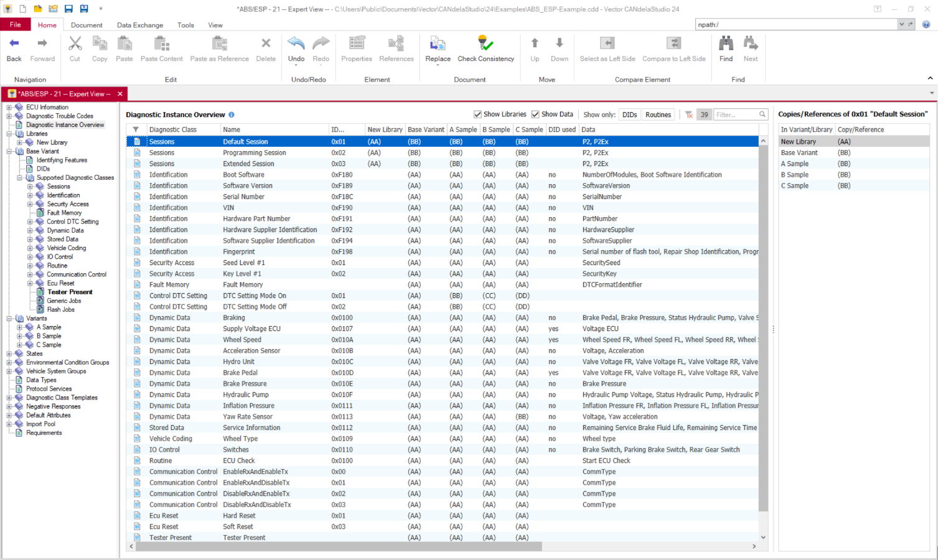938x560 pixels.
Task: Click the info icon beside Diagnostic Instance Overview
Action: [232, 114]
